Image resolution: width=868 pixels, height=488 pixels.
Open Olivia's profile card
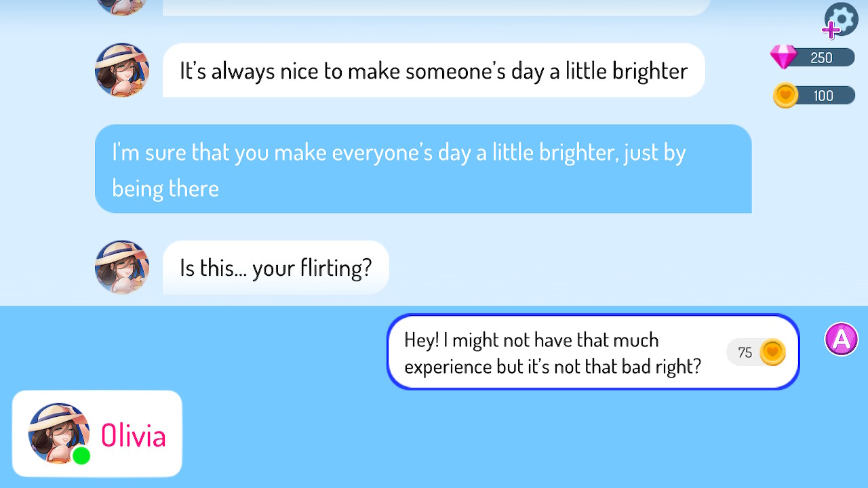coord(97,434)
